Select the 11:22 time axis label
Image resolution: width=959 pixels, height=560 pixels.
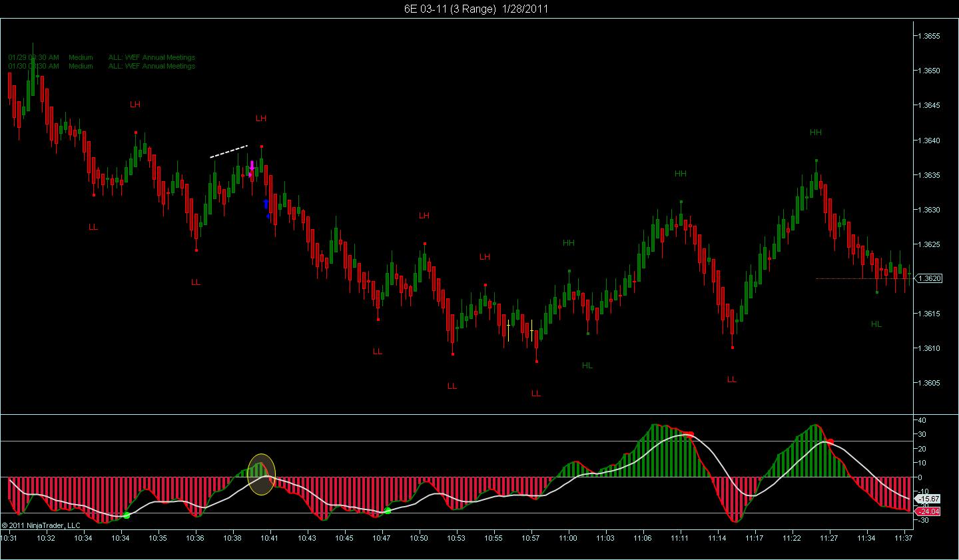click(793, 537)
